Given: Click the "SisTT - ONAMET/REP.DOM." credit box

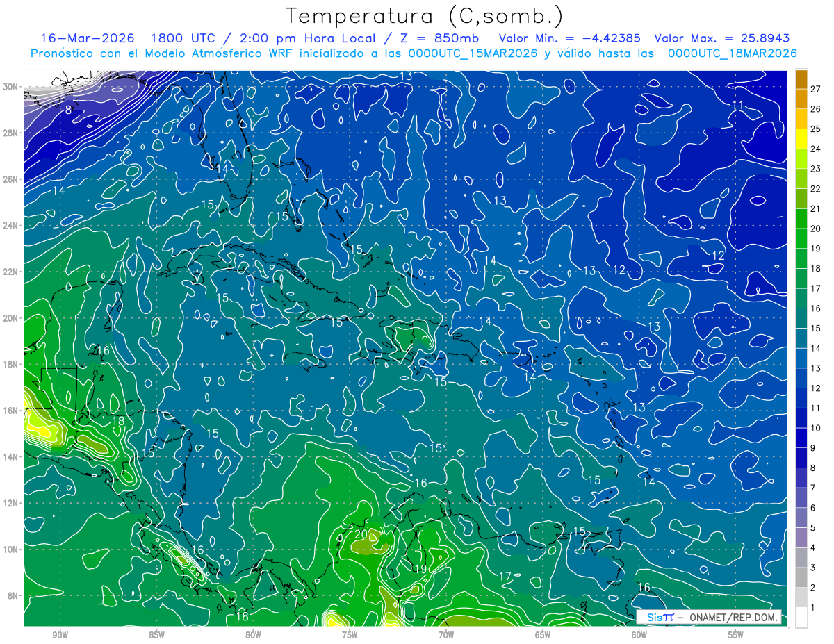Looking at the screenshot, I should click(708, 618).
